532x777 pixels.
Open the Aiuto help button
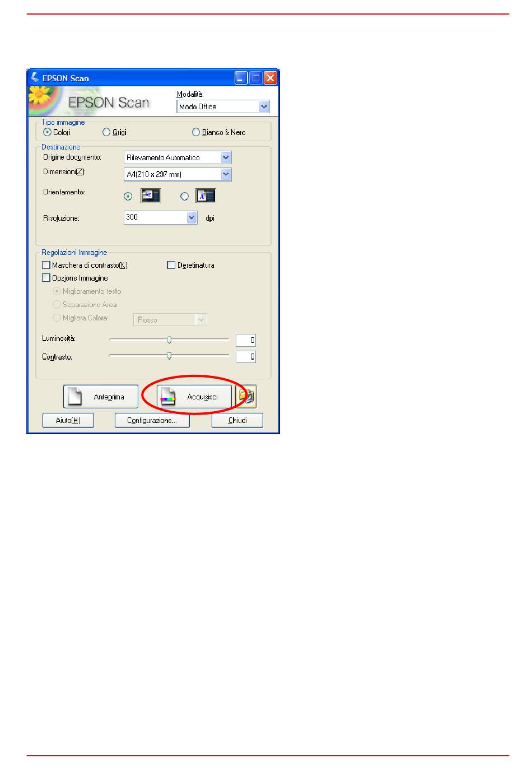(68, 420)
